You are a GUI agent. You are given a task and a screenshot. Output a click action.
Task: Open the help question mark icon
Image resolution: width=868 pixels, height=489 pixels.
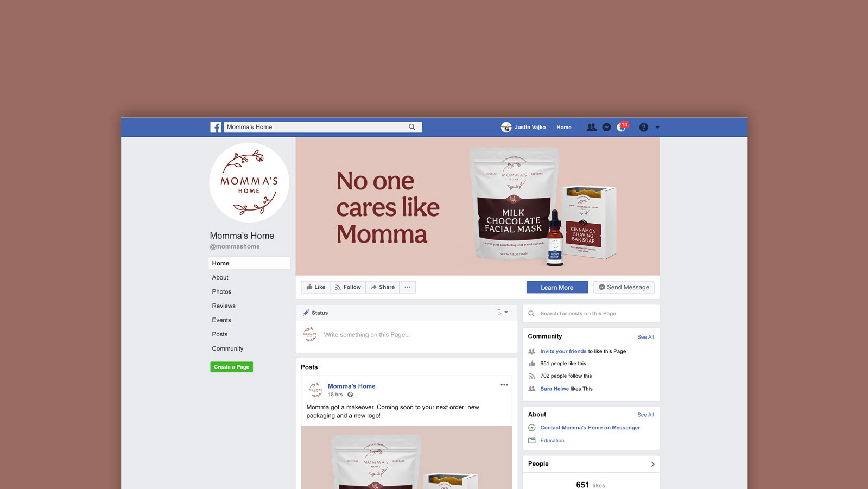click(643, 127)
